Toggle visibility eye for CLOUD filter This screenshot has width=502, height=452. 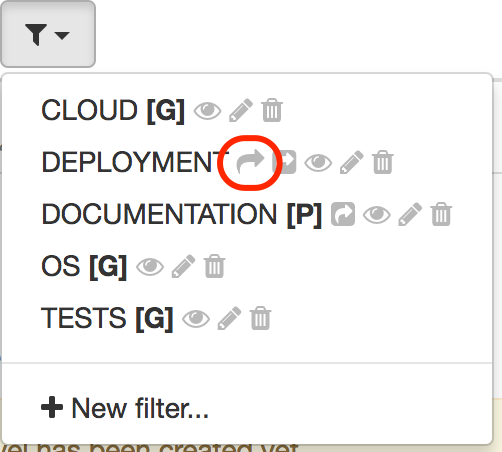pyautogui.click(x=207, y=111)
